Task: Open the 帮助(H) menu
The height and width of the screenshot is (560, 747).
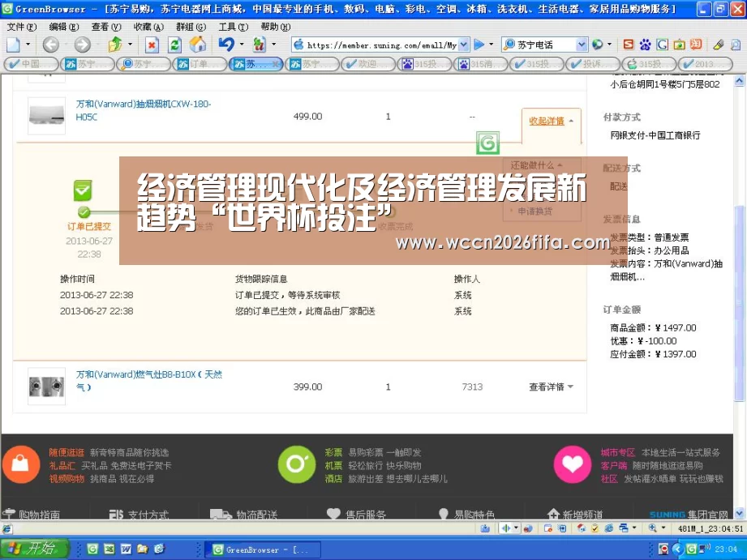Action: click(276, 27)
